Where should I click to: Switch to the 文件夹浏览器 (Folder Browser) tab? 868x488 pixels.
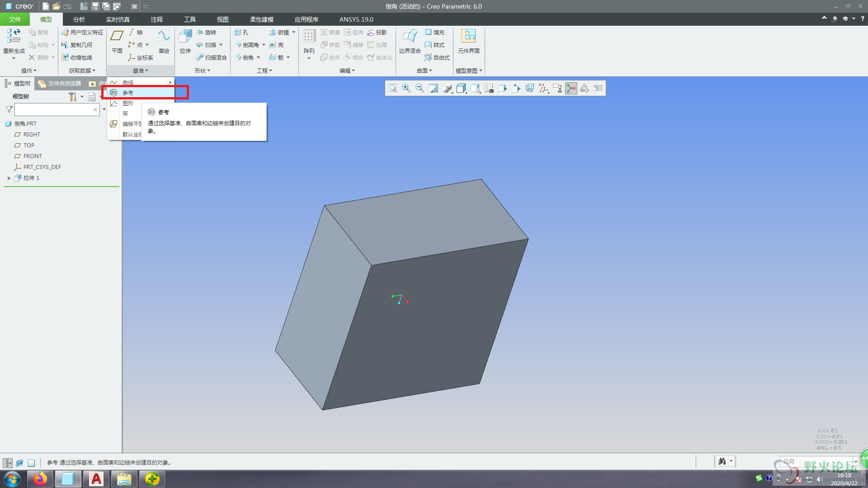pyautogui.click(x=60, y=84)
